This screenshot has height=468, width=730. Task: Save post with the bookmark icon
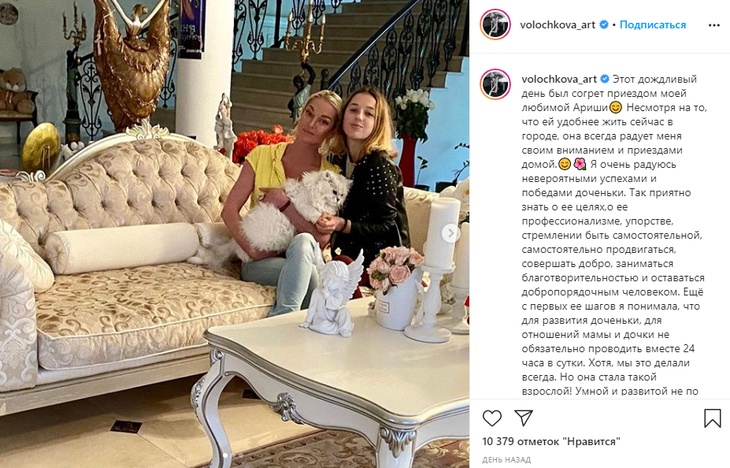712,418
